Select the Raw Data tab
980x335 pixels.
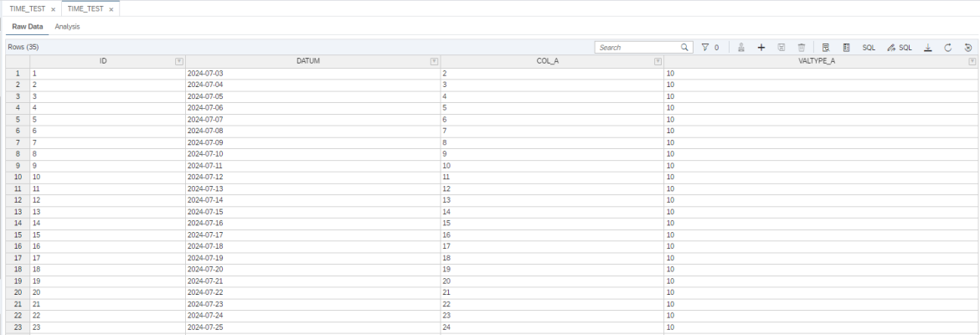click(27, 27)
